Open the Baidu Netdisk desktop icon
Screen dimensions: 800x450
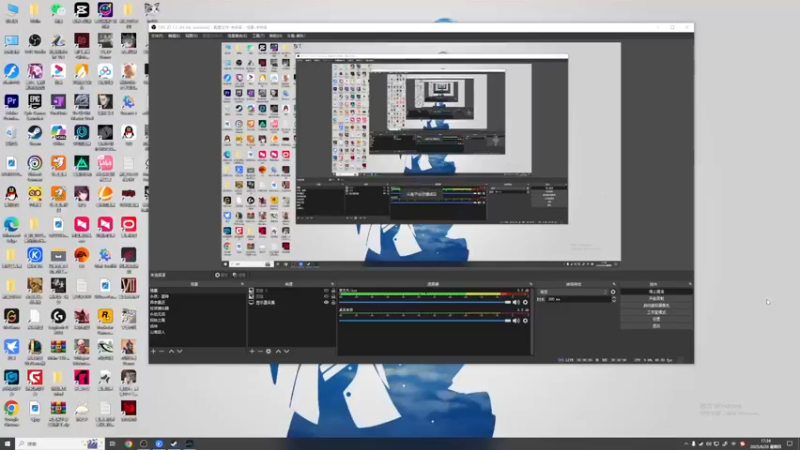coord(105,74)
